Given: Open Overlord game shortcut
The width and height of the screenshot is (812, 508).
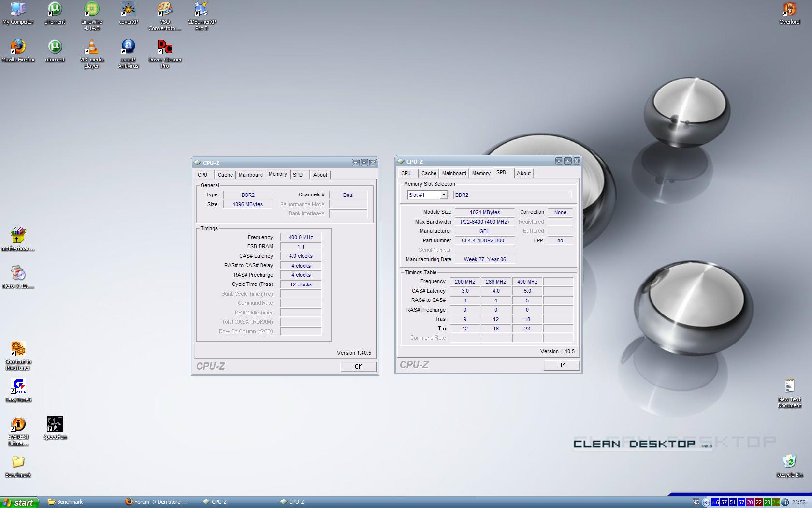Looking at the screenshot, I should click(x=789, y=13).
